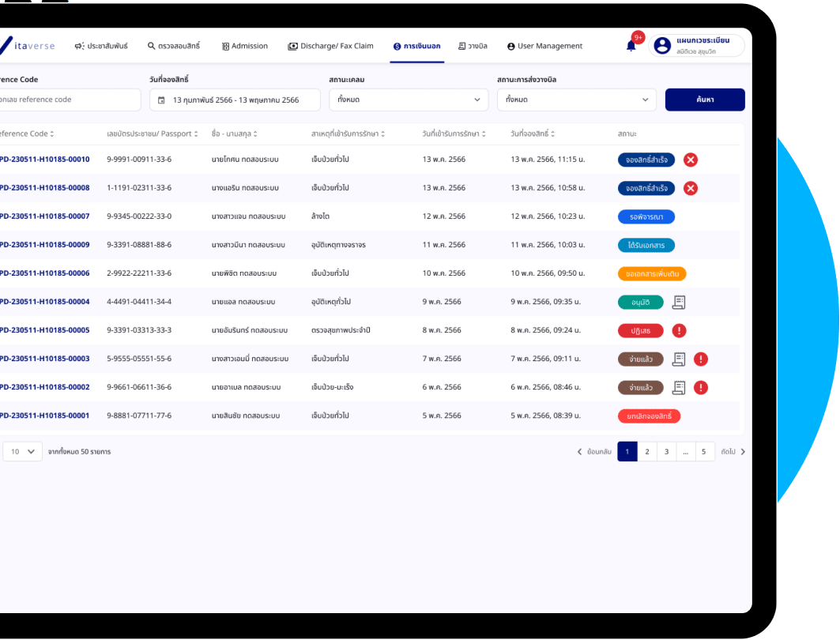Click alert icon for PD-230511-H10185-00005

[x=679, y=330]
